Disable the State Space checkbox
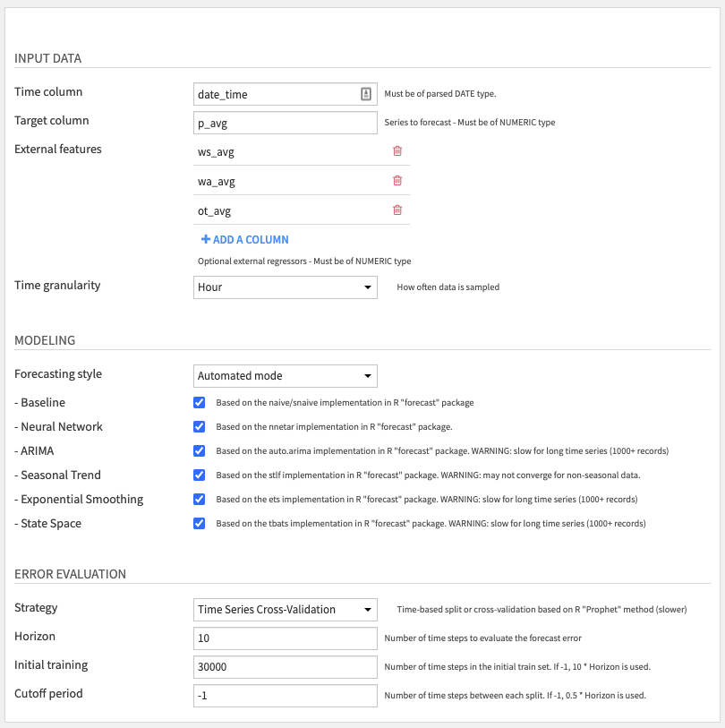The width and height of the screenshot is (725, 728). pos(199,523)
